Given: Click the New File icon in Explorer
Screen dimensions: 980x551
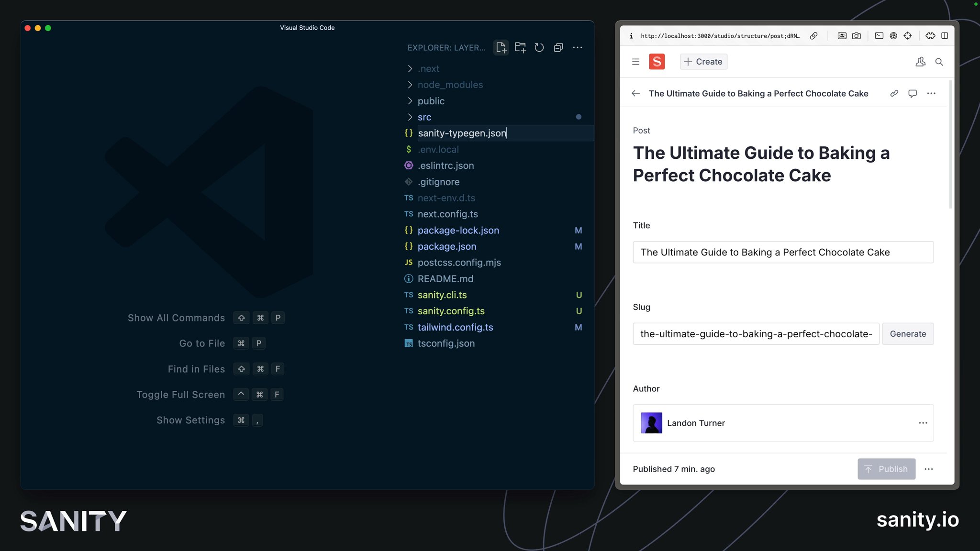Looking at the screenshot, I should [501, 47].
